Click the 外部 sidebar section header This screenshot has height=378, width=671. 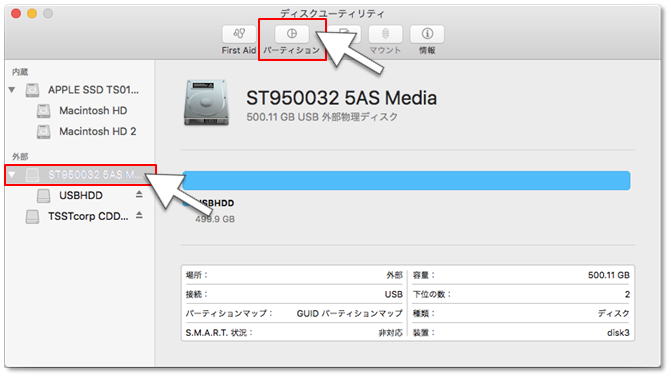pyautogui.click(x=20, y=157)
